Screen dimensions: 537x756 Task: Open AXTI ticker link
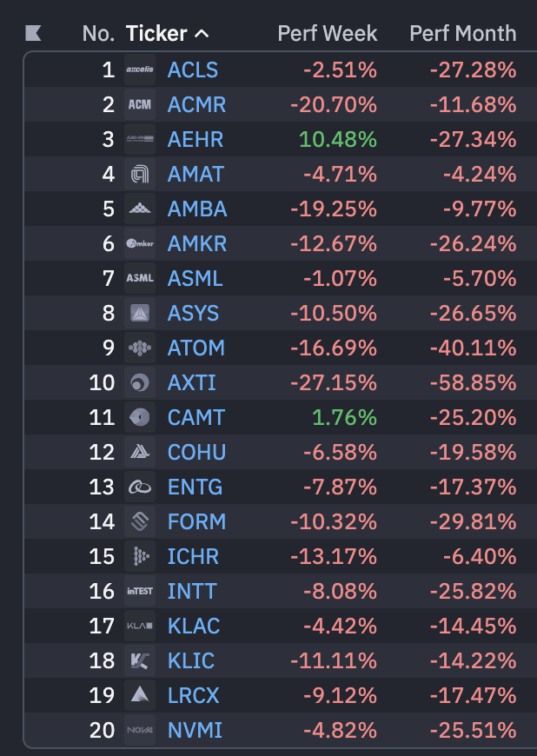191,383
